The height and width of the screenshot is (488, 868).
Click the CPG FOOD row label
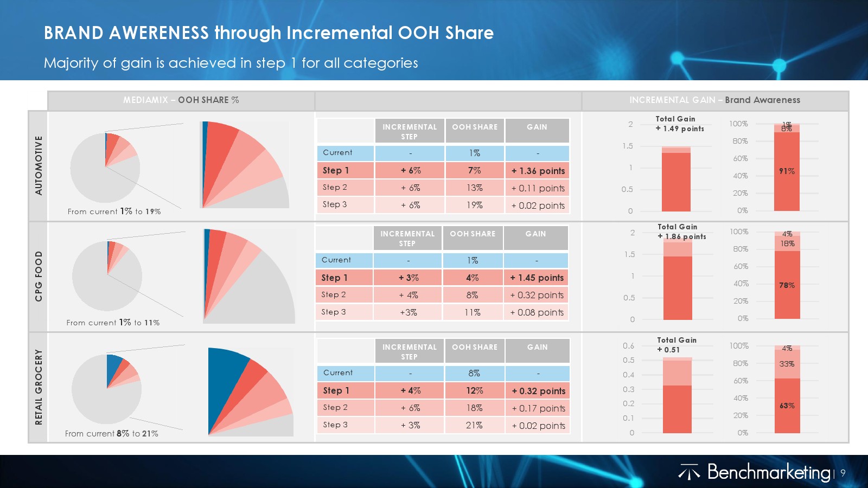(x=39, y=276)
